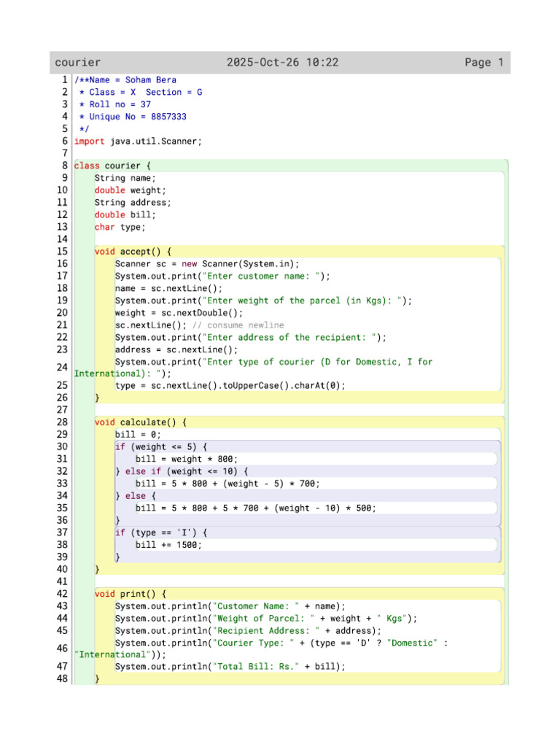The height and width of the screenshot is (747, 560).
Task: Click the line ending '(weight - 10) * 500;'
Action: tap(256, 508)
